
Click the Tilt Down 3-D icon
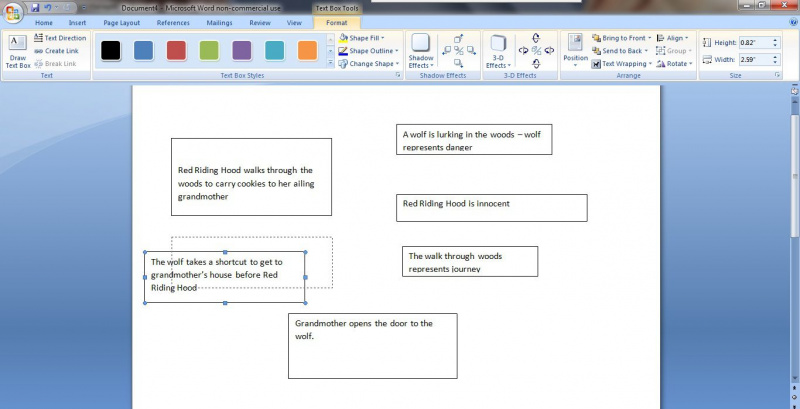tap(536, 64)
